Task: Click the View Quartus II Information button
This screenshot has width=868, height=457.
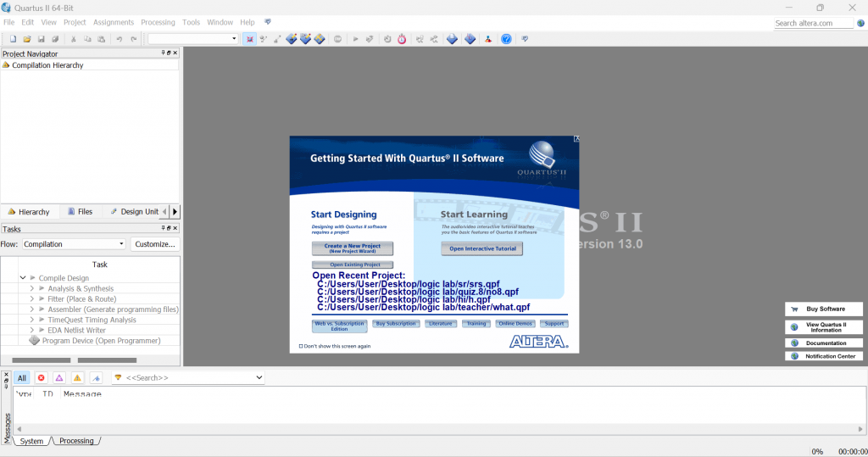Action: tap(824, 327)
